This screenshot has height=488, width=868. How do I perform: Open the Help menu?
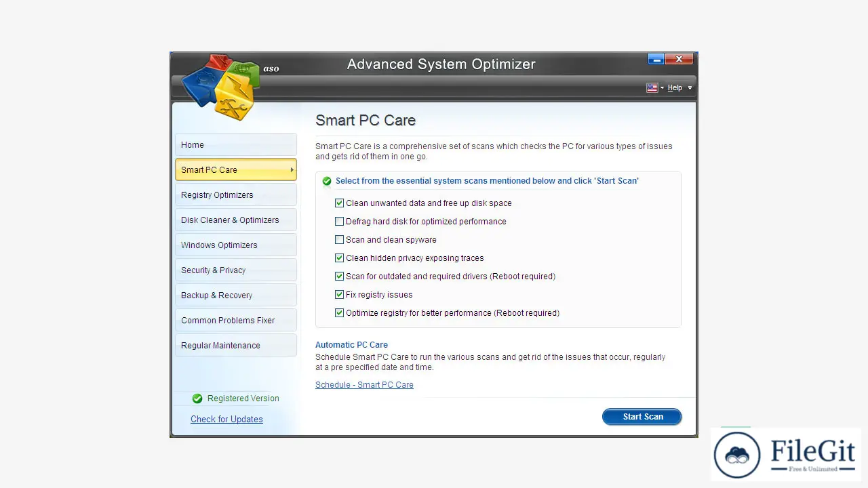click(675, 87)
